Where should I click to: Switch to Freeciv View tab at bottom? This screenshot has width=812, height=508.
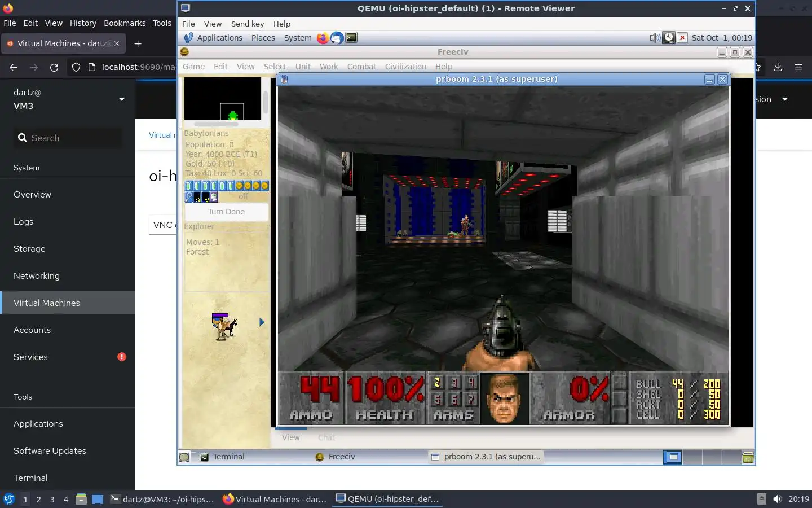coord(291,437)
